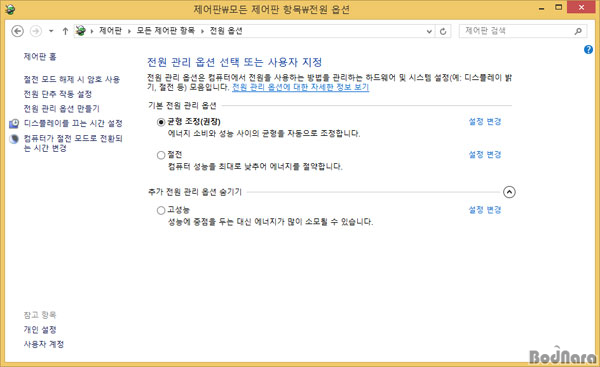Close the 전원 옵션 window

point(581,7)
